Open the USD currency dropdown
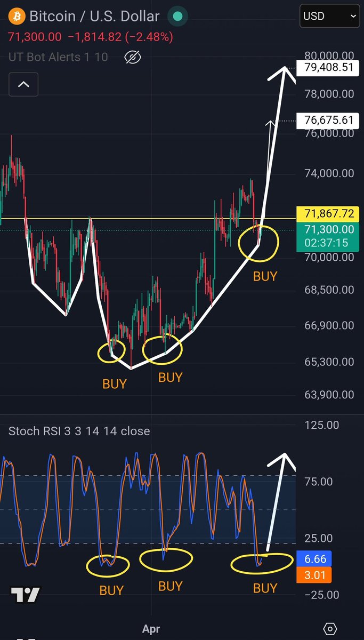This screenshot has height=640, width=364. [329, 16]
